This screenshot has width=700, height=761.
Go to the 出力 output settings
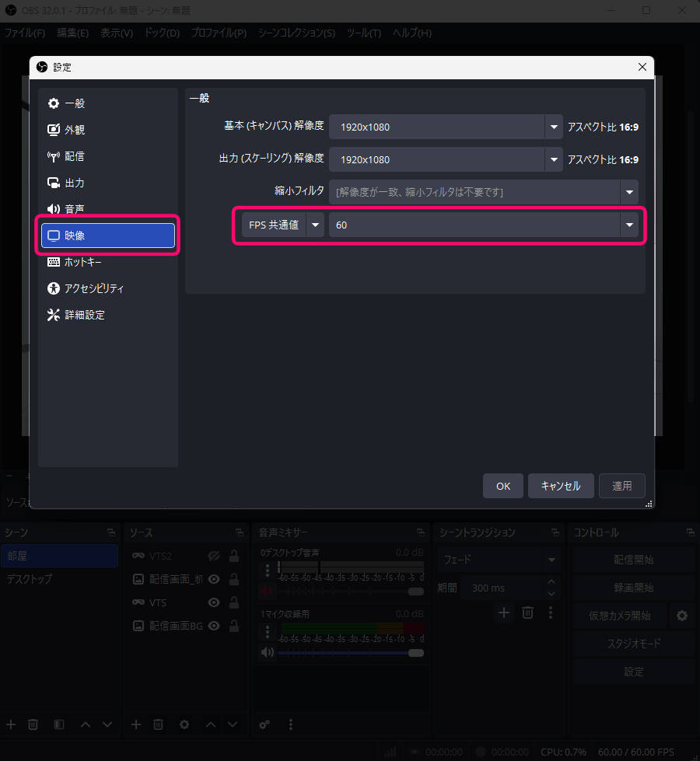(75, 183)
